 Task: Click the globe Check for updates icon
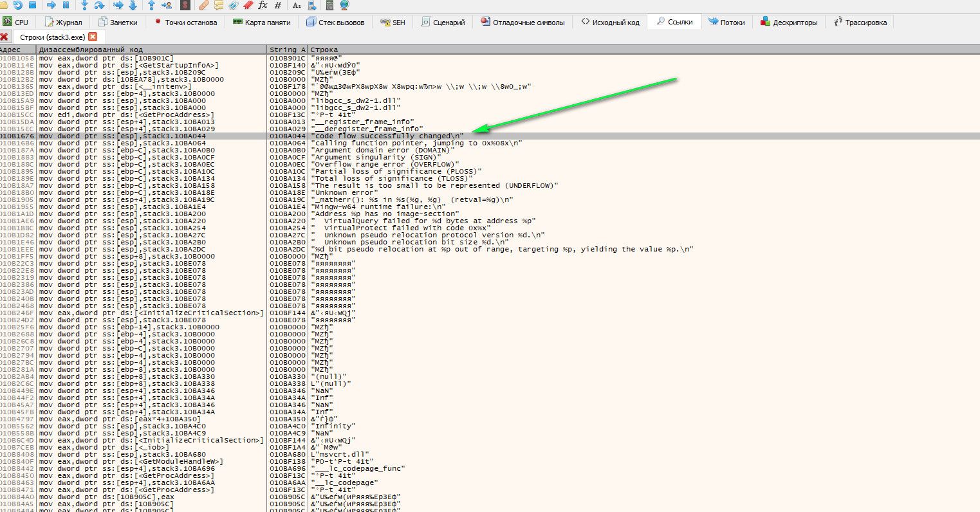point(344,5)
